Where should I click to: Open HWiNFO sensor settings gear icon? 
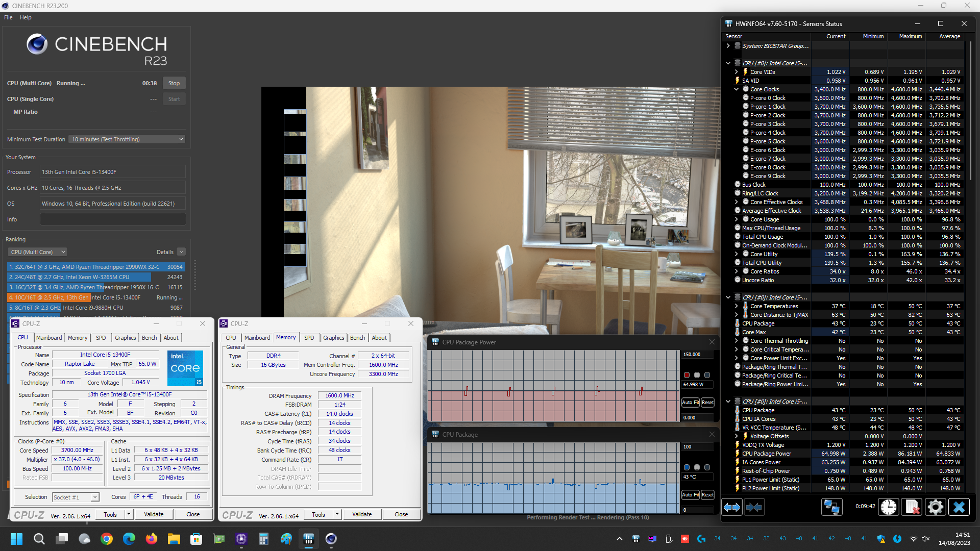point(935,507)
